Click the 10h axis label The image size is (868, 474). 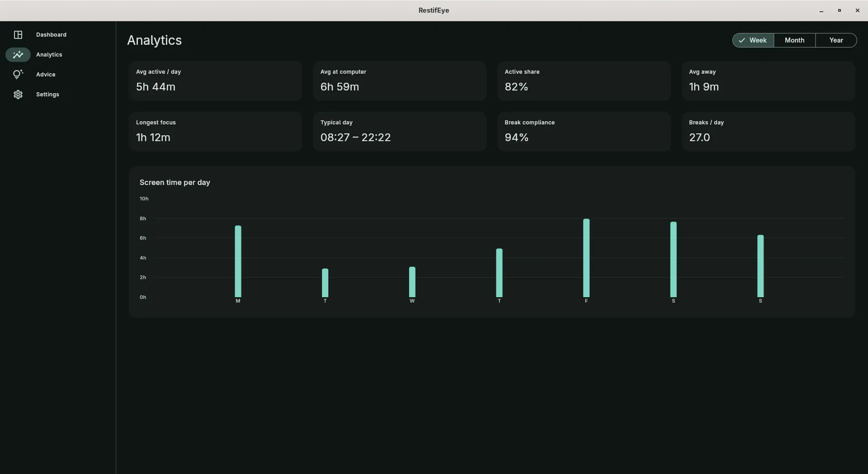144,199
